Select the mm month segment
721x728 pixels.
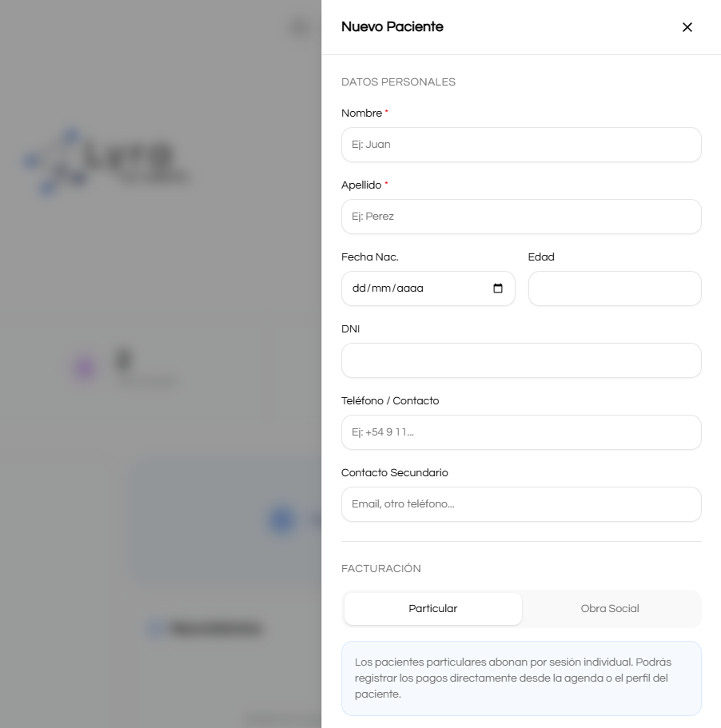pos(379,288)
